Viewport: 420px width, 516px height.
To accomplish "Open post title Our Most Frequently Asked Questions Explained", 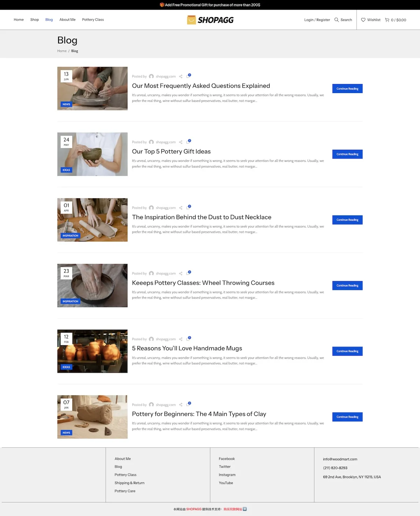I will [x=201, y=86].
